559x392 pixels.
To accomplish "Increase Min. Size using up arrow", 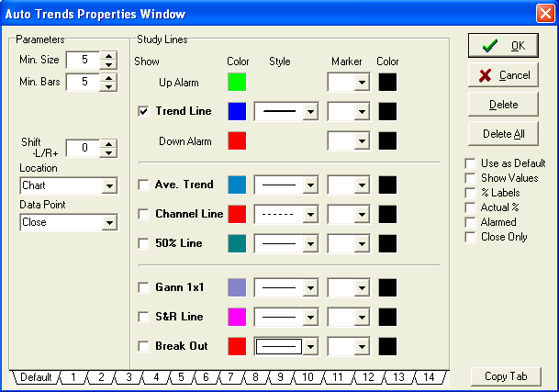I will click(x=109, y=56).
